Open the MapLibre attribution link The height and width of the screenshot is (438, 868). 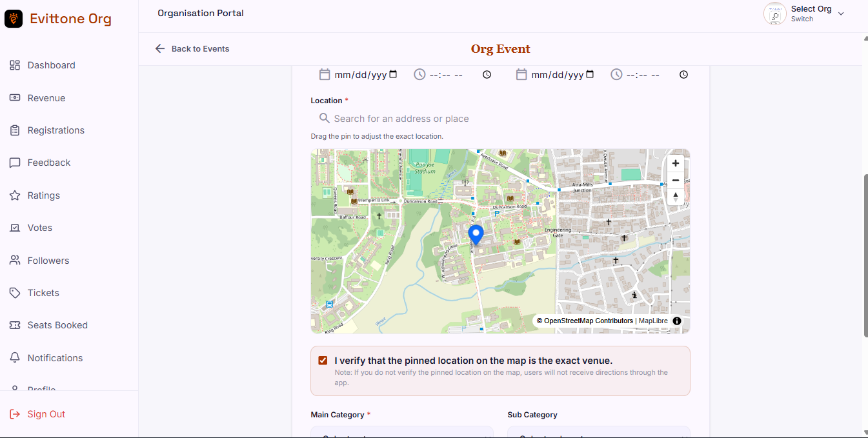pos(653,321)
